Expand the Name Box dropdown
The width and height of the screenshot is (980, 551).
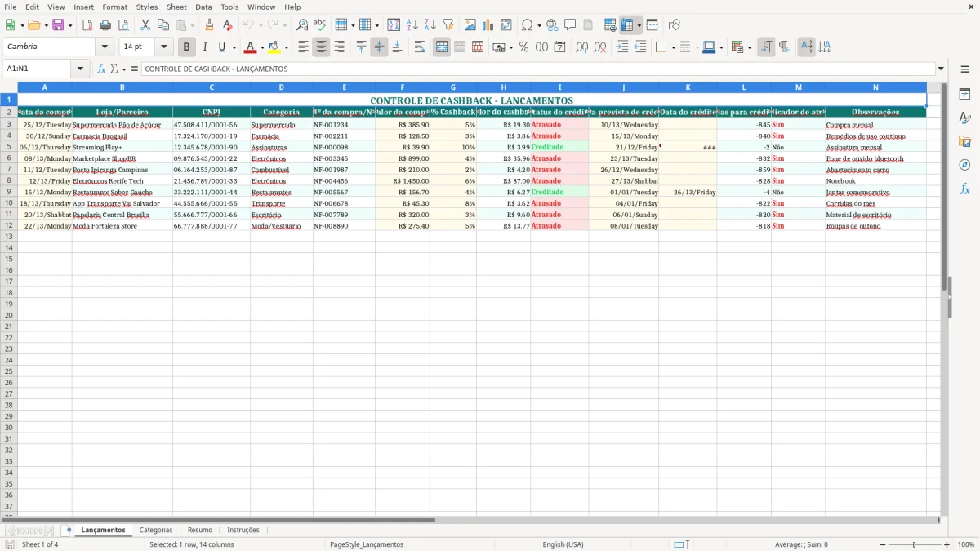click(x=80, y=69)
